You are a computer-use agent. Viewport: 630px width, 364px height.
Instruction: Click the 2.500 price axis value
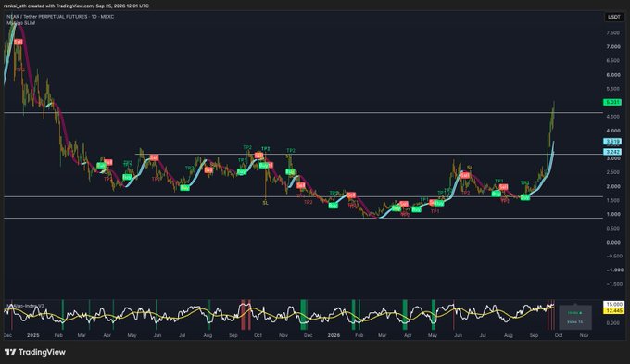click(613, 172)
